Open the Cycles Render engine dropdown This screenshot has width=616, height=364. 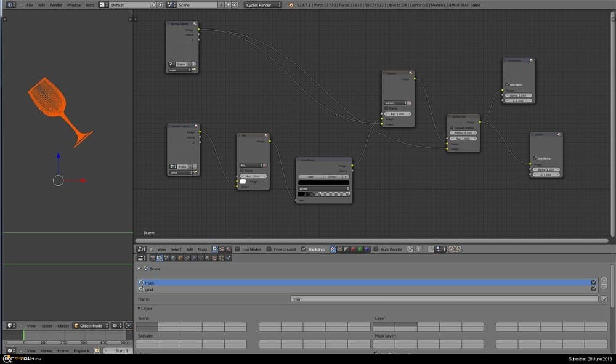263,5
